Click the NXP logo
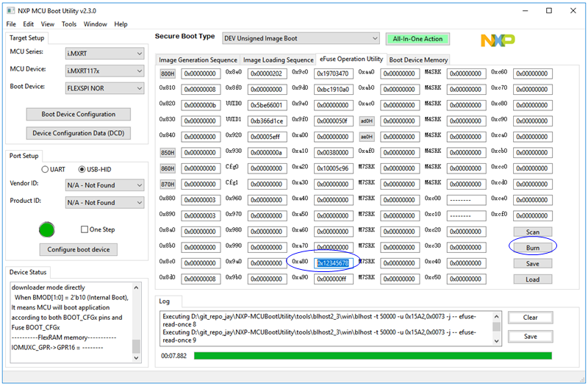588x386 pixels. click(x=498, y=40)
